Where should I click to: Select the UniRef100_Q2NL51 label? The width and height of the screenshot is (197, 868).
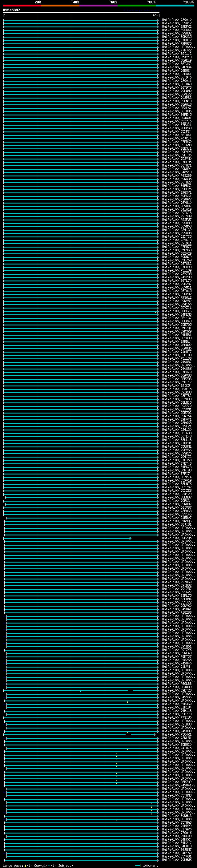click(176, 738)
